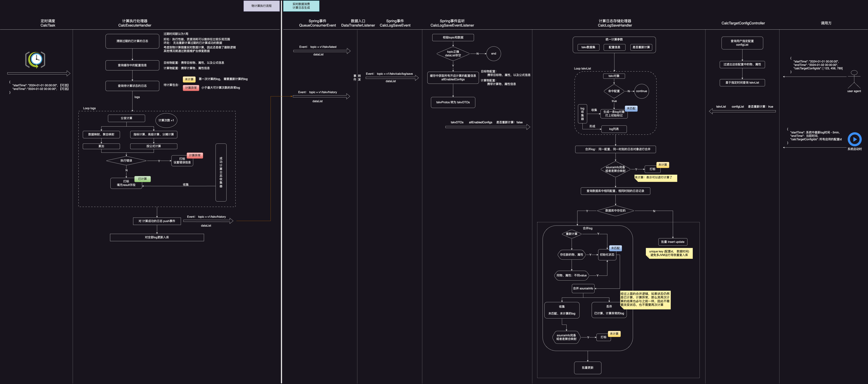
Task: Click the blue play icon for 系统启动时
Action: pyautogui.click(x=854, y=139)
